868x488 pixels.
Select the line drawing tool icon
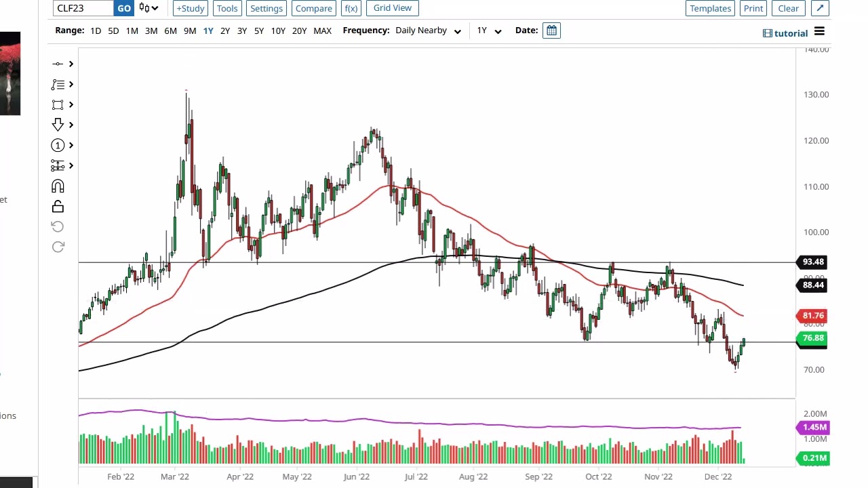58,64
